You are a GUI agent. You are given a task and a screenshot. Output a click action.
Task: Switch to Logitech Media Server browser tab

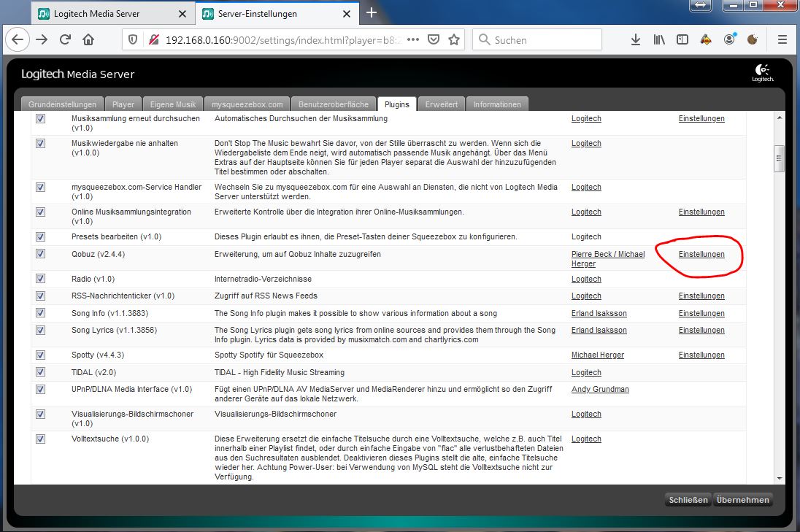(112, 14)
